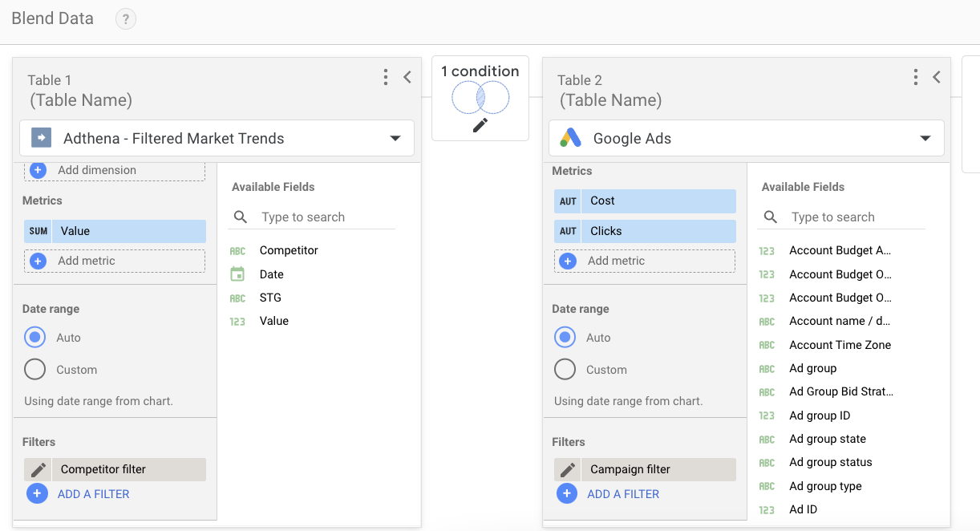This screenshot has width=980, height=531.
Task: Select the Cost metric chip
Action: (x=645, y=201)
